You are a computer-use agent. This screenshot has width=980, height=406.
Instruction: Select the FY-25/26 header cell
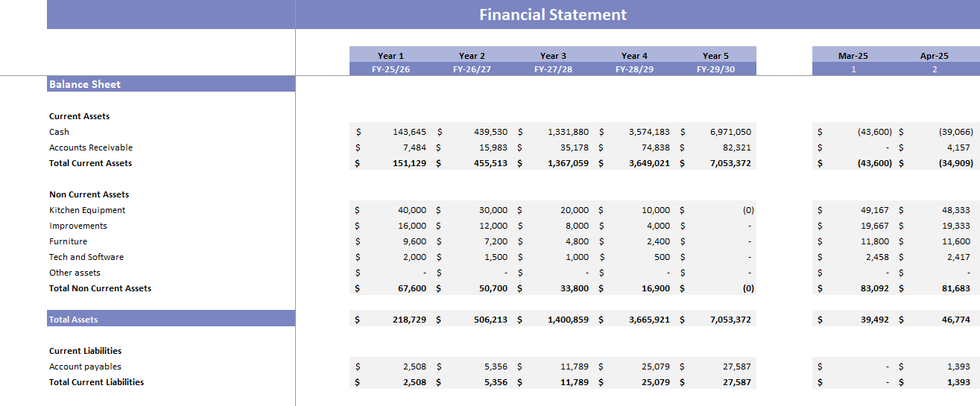(x=391, y=69)
